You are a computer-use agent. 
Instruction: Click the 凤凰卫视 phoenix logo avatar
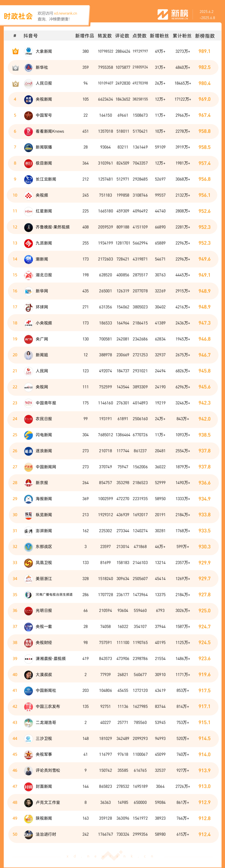click(29, 563)
